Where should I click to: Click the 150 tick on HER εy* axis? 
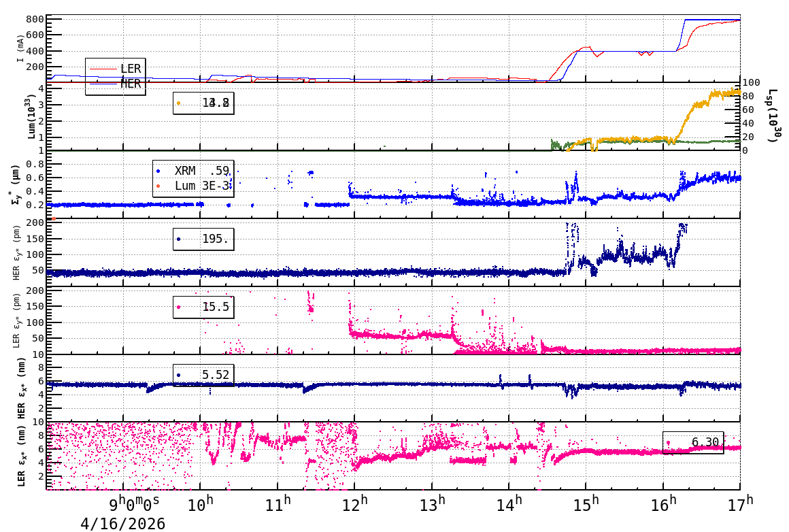click(x=35, y=239)
